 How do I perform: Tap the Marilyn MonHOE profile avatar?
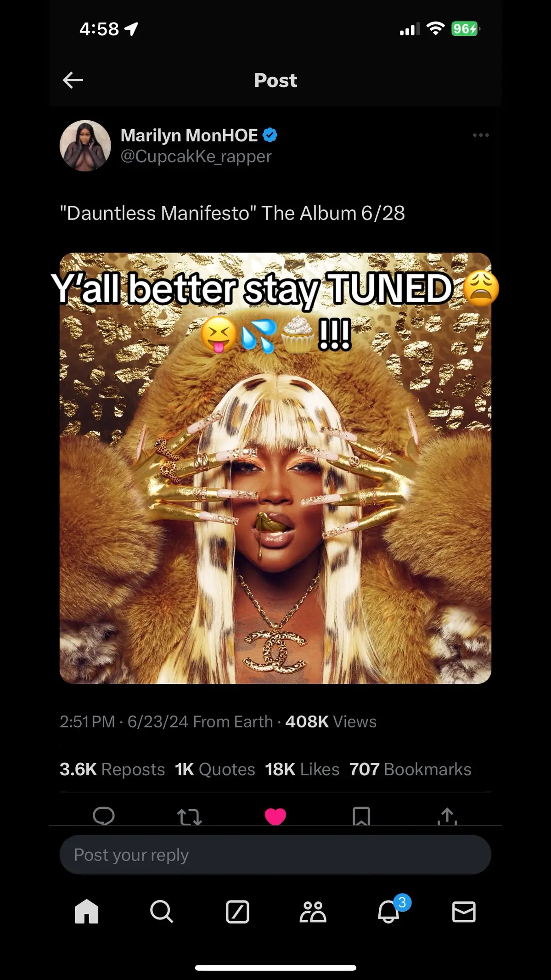click(85, 146)
